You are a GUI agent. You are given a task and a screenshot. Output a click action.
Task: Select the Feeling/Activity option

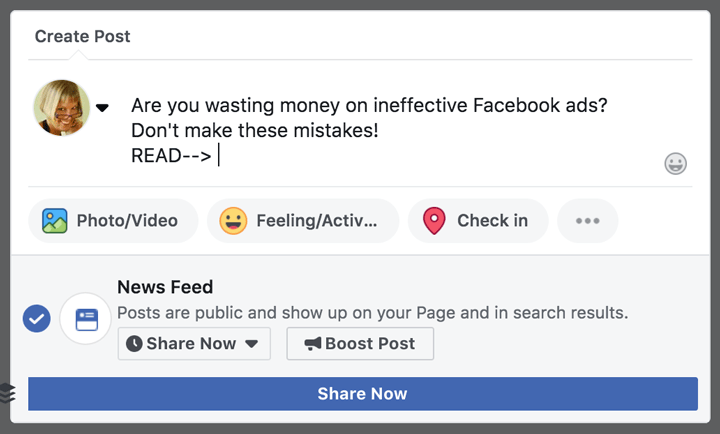(x=303, y=221)
